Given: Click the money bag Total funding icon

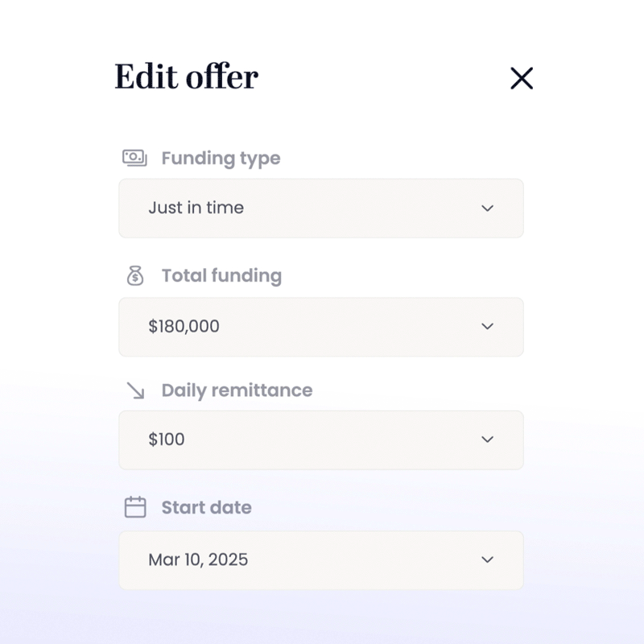Looking at the screenshot, I should [135, 275].
